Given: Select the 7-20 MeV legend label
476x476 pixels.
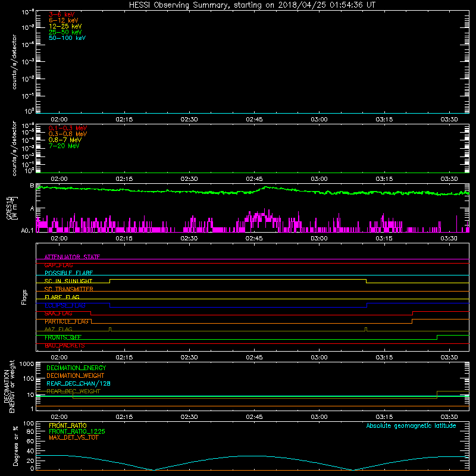Looking at the screenshot, I should [64, 146].
